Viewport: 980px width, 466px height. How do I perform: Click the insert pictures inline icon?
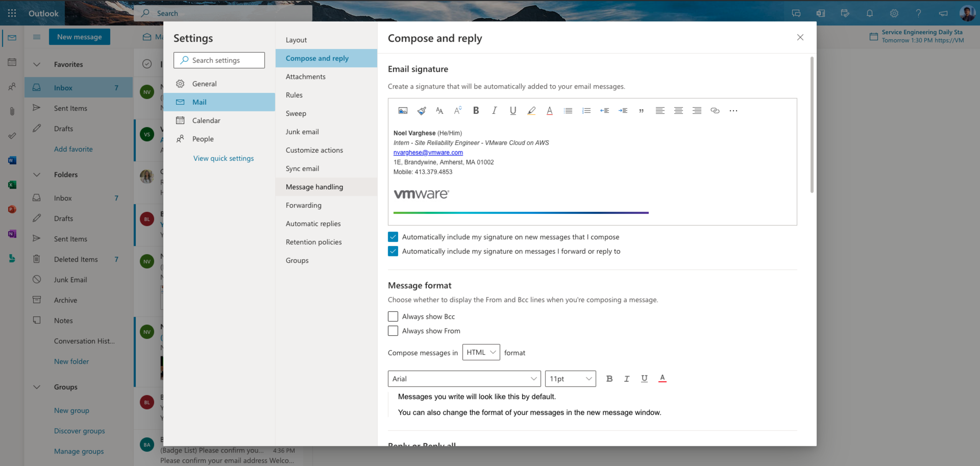coord(403,111)
